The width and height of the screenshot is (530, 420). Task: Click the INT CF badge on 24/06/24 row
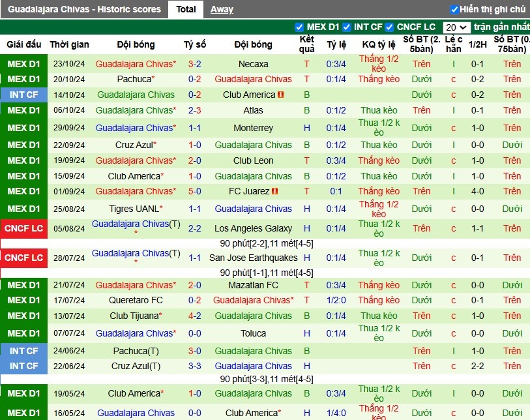point(23,351)
